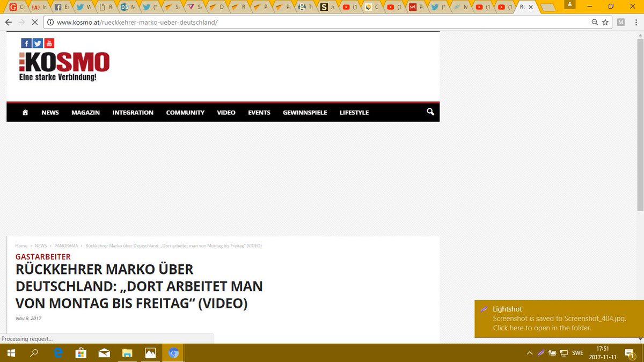Click the home icon in the navigation bar
The height and width of the screenshot is (362, 644).
pos(25,112)
